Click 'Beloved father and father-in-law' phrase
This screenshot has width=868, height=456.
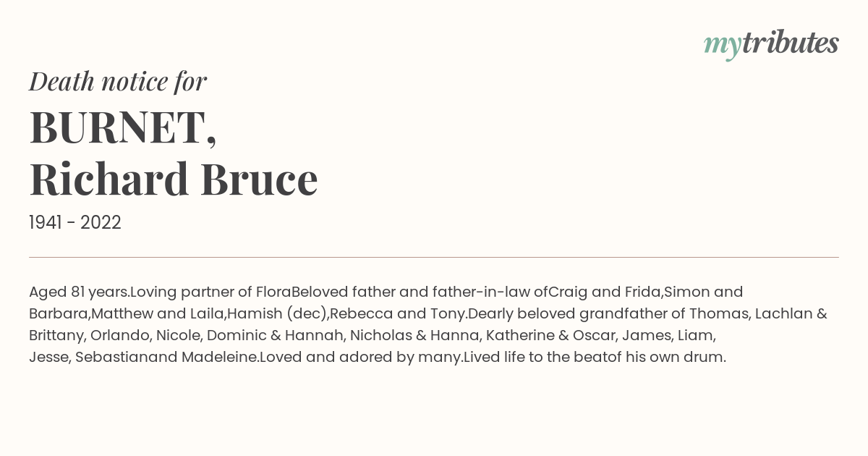point(412,292)
